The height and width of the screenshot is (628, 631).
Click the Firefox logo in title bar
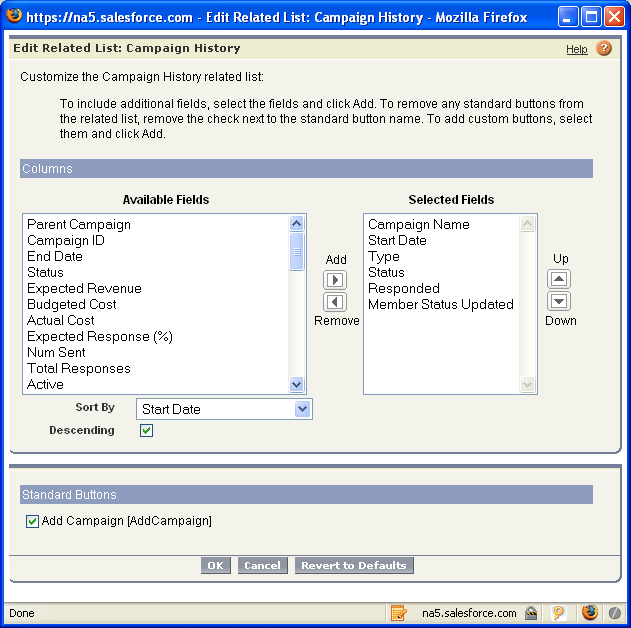14,16
